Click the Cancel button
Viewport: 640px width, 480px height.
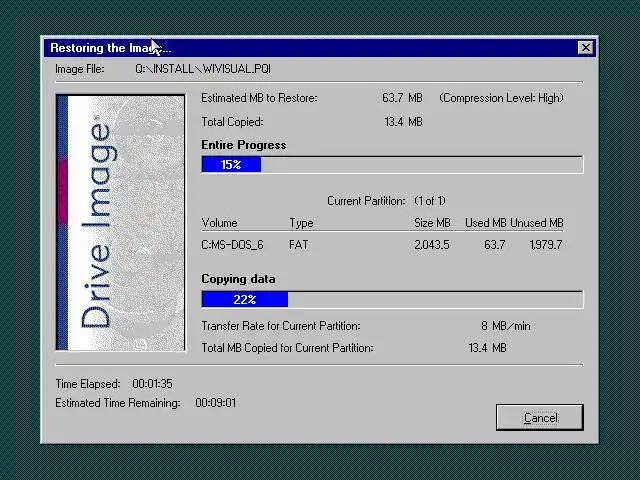click(x=540, y=417)
